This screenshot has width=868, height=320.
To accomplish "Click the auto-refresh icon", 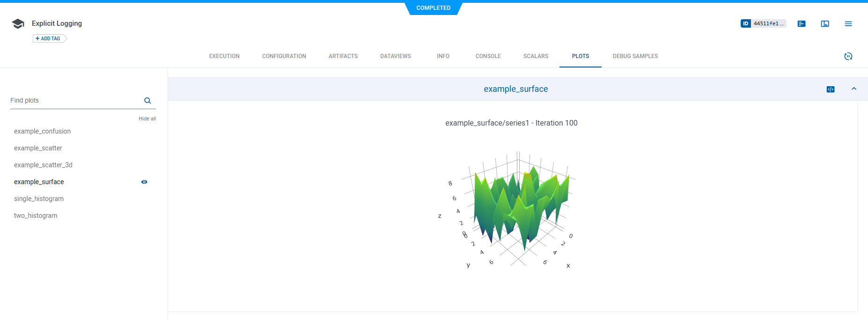I will click(x=848, y=56).
